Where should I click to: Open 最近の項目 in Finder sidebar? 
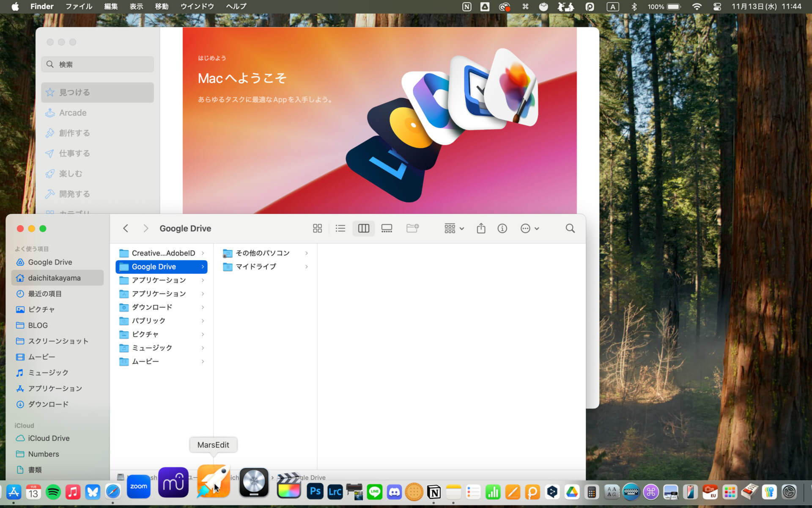click(58, 294)
